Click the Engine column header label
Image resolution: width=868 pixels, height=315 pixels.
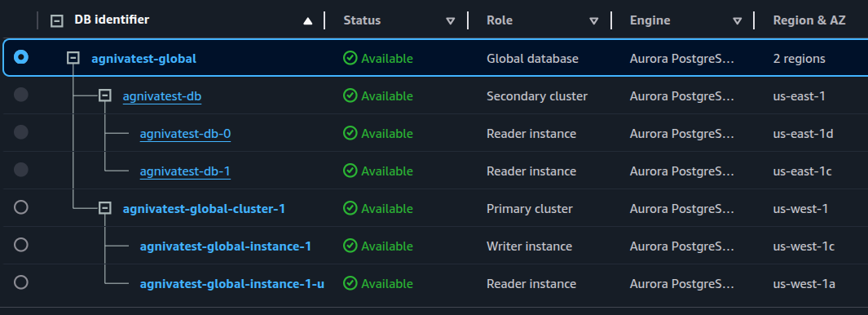pos(650,20)
